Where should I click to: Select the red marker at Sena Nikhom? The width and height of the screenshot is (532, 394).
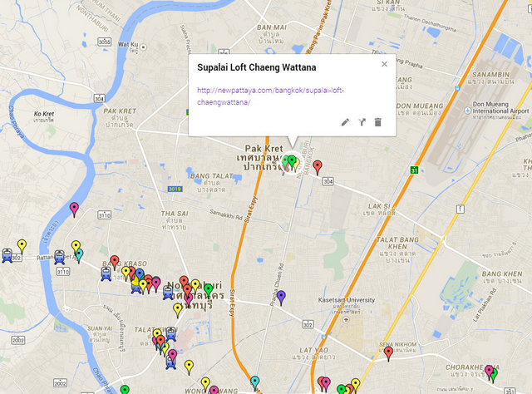[388, 353]
